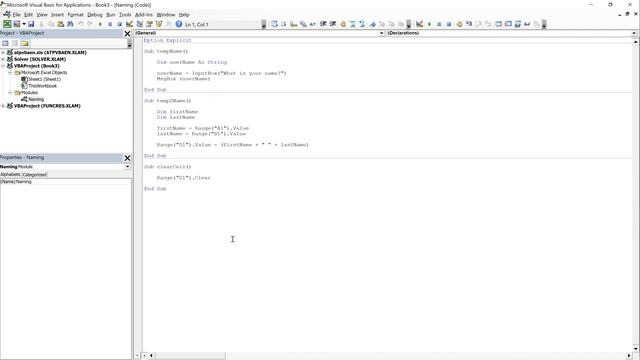Click View Object icon in Project pane
The image size is (640, 360).
tap(15, 43)
